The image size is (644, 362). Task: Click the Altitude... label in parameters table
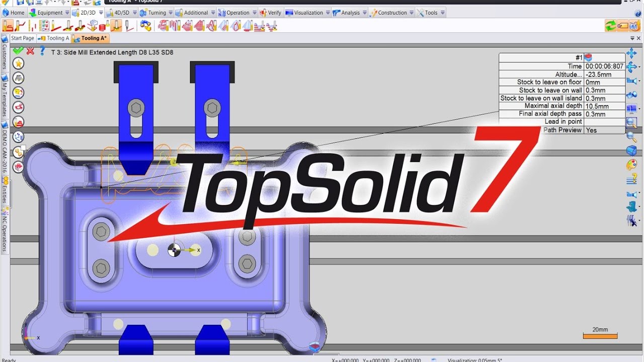[x=569, y=74]
